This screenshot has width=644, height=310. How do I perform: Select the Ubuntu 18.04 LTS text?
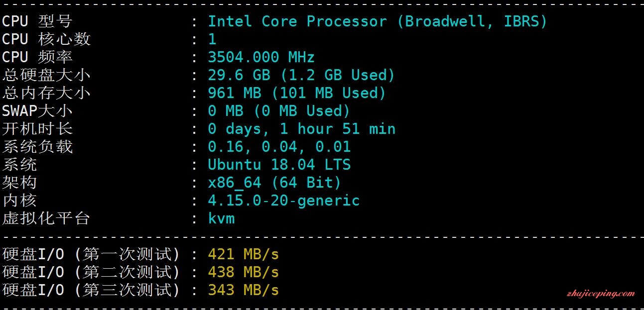coord(279,165)
